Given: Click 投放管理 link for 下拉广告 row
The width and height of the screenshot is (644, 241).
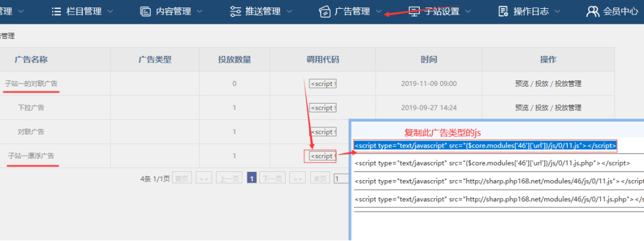Looking at the screenshot, I should (568, 108).
